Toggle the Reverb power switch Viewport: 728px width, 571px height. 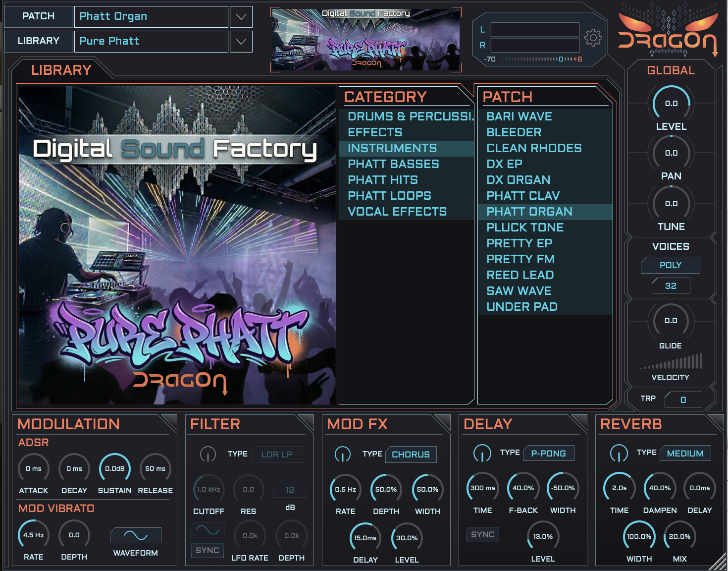[x=619, y=453]
